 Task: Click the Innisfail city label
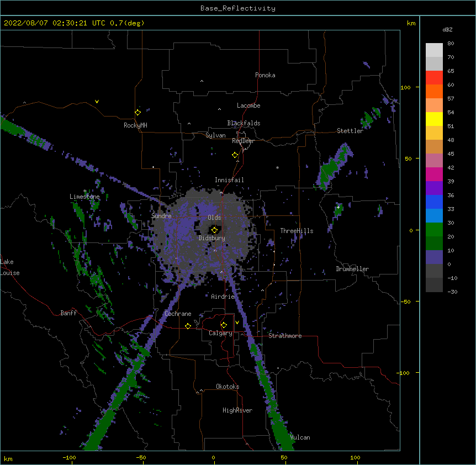tap(229, 180)
